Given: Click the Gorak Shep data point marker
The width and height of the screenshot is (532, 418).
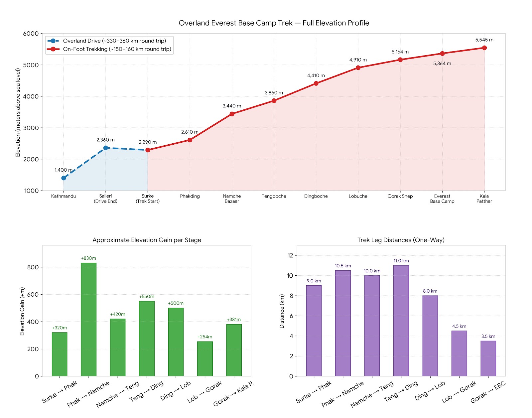Looking at the screenshot, I should [x=400, y=60].
